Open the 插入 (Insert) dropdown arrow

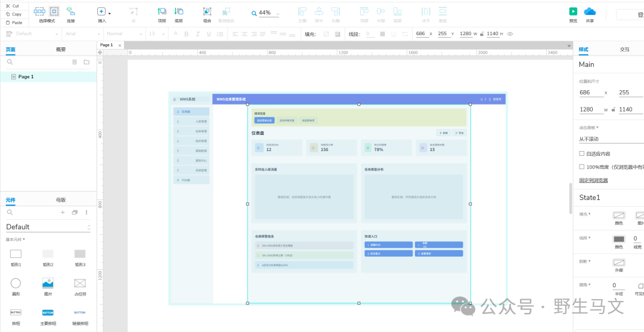[109, 13]
